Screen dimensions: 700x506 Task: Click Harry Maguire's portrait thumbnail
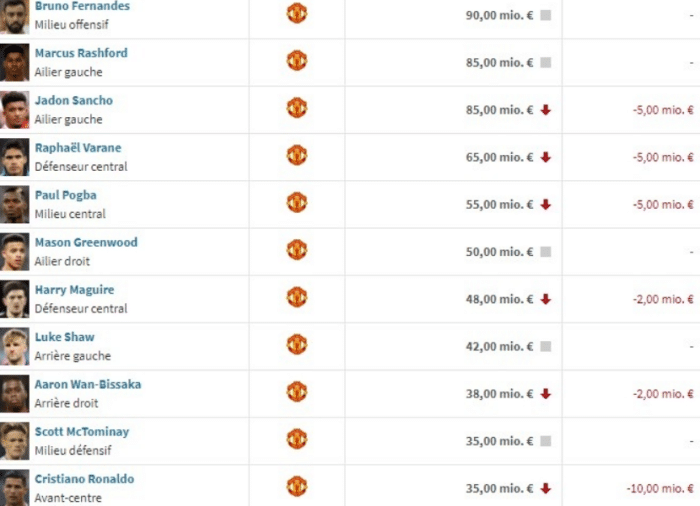pyautogui.click(x=14, y=298)
